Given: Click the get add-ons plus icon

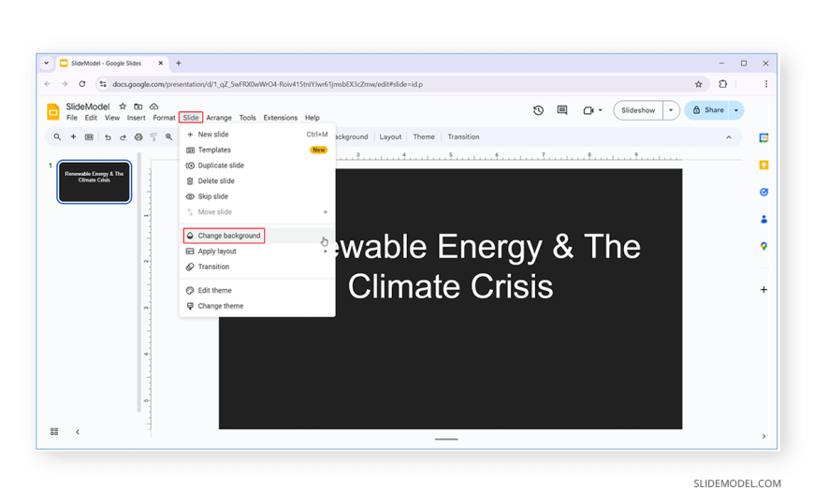Looking at the screenshot, I should [x=763, y=290].
